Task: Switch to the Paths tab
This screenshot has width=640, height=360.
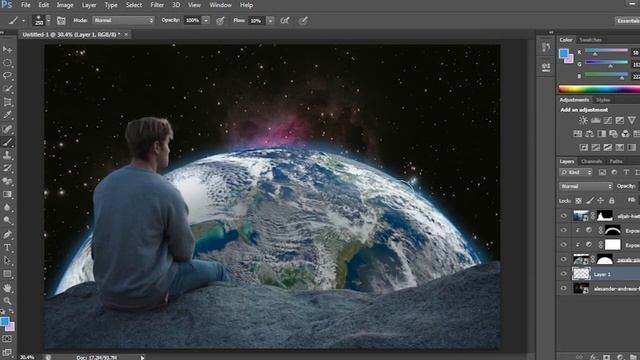Action: coord(616,162)
